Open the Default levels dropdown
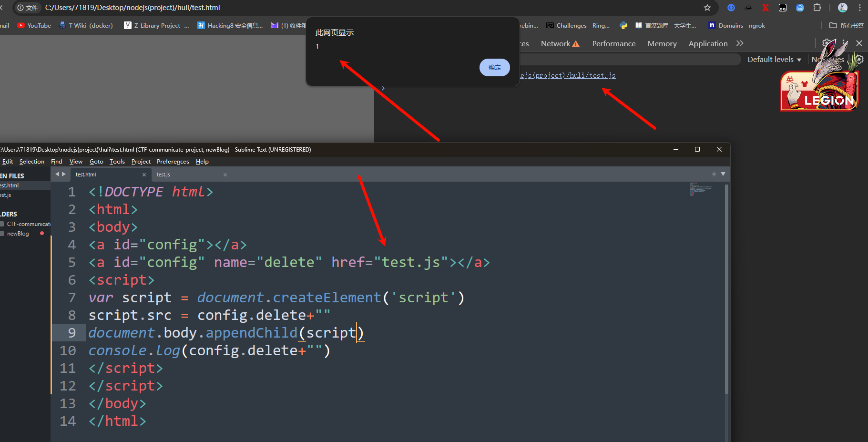The image size is (868, 442). coord(774,60)
